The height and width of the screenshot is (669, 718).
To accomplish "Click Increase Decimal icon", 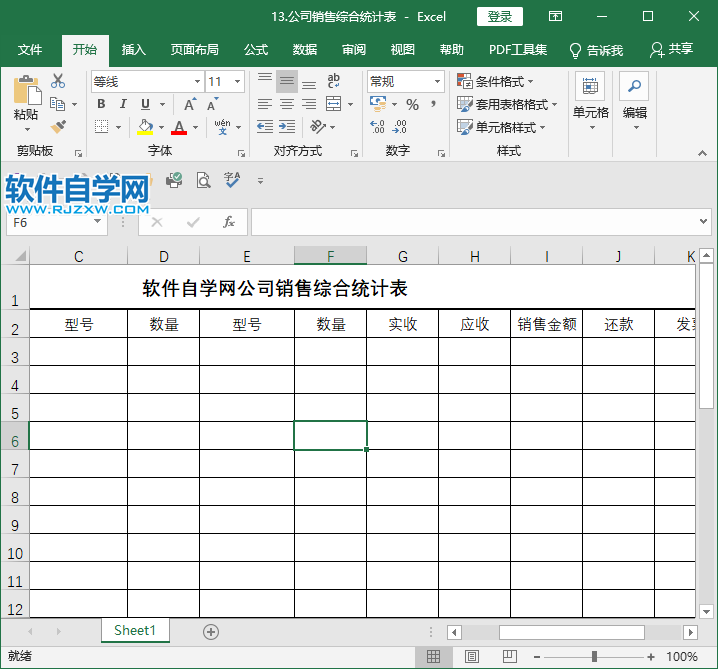I will pos(377,126).
